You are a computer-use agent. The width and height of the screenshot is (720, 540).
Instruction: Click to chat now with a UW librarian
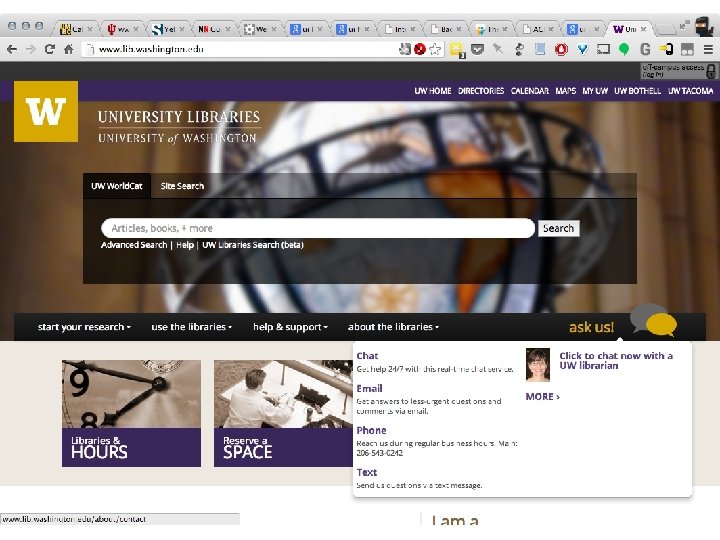(x=616, y=360)
